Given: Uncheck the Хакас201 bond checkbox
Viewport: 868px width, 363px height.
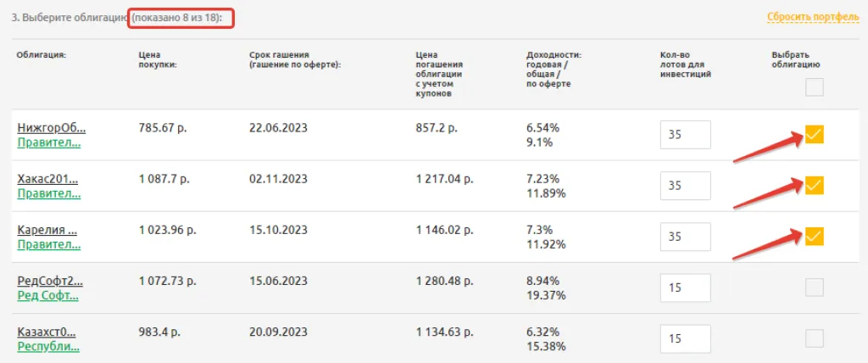Looking at the screenshot, I should click(x=814, y=185).
